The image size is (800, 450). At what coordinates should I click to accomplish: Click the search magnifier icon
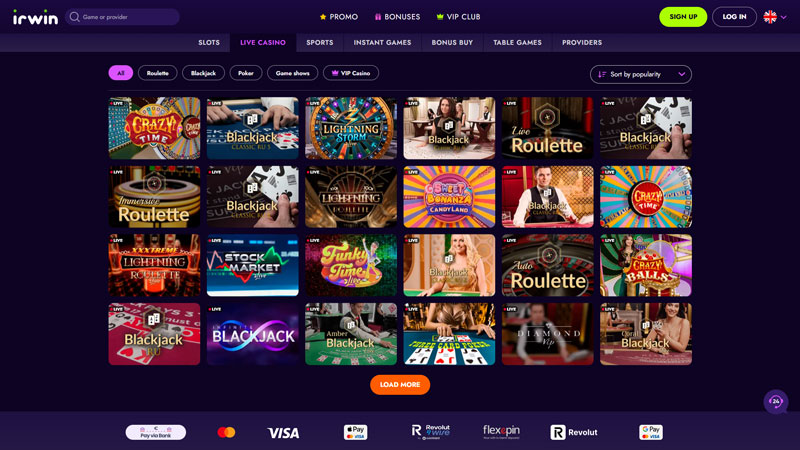point(74,17)
